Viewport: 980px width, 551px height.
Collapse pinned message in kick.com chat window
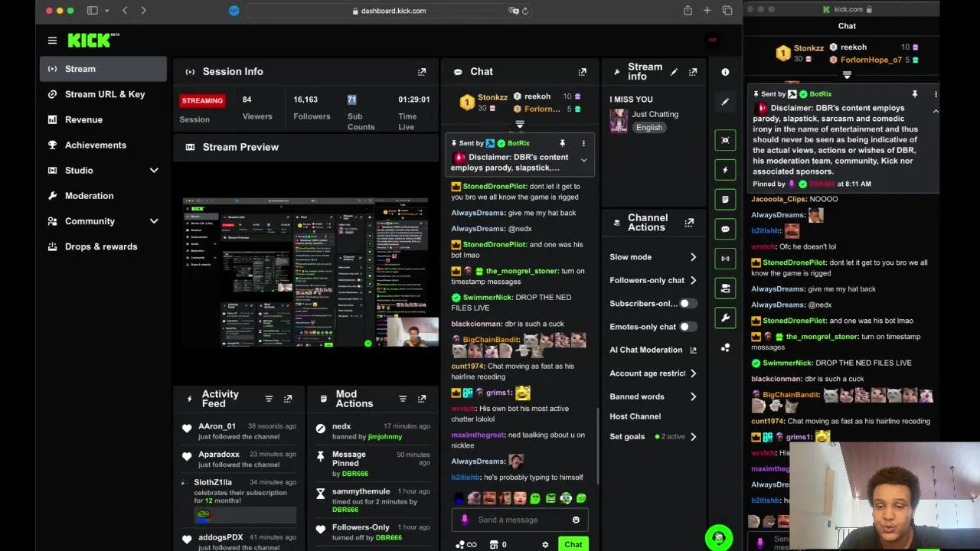936,112
